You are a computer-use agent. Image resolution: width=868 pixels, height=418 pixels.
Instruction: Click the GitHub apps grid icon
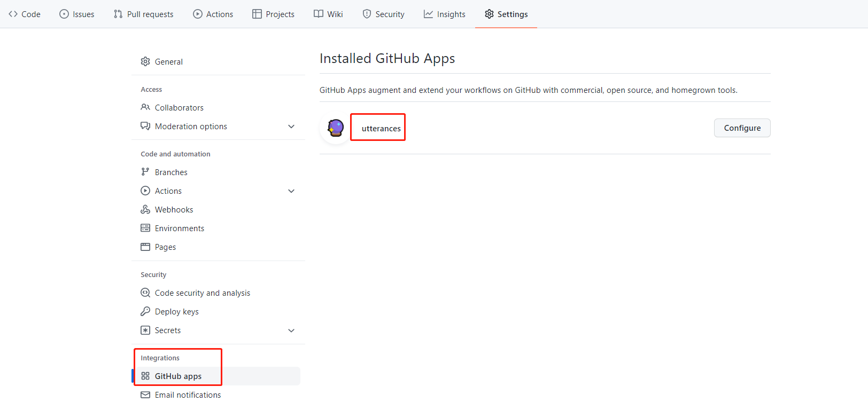click(145, 376)
